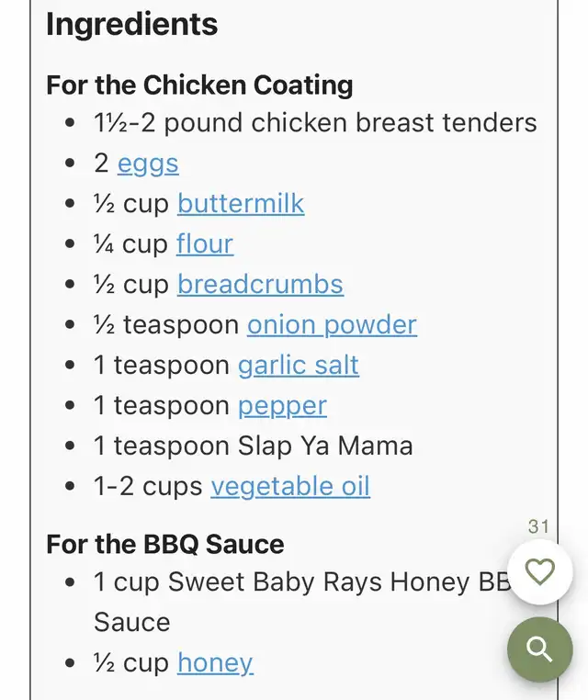The image size is (588, 700).
Task: Select the 'For the Chicken Coating' subheading
Action: click(199, 85)
